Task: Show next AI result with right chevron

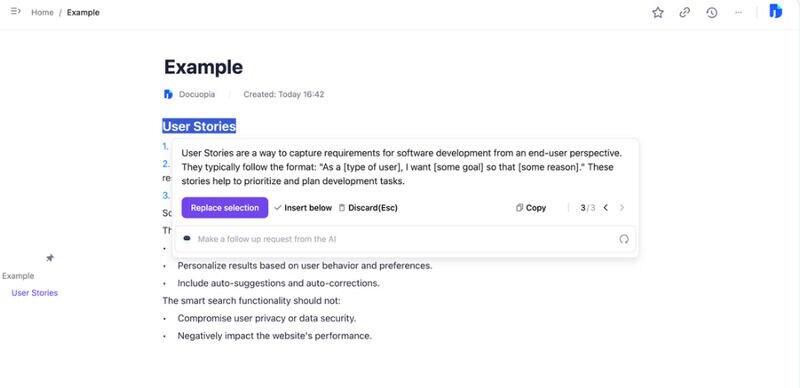Action: click(621, 208)
